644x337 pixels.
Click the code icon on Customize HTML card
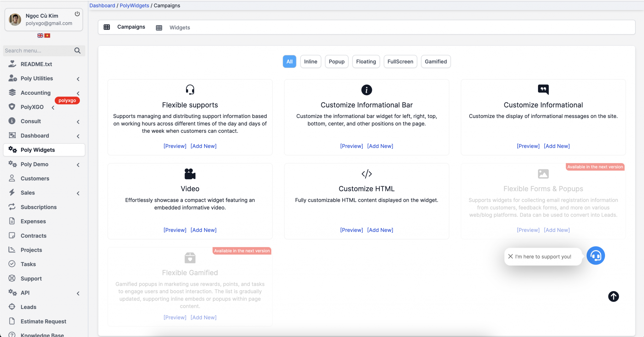click(366, 173)
